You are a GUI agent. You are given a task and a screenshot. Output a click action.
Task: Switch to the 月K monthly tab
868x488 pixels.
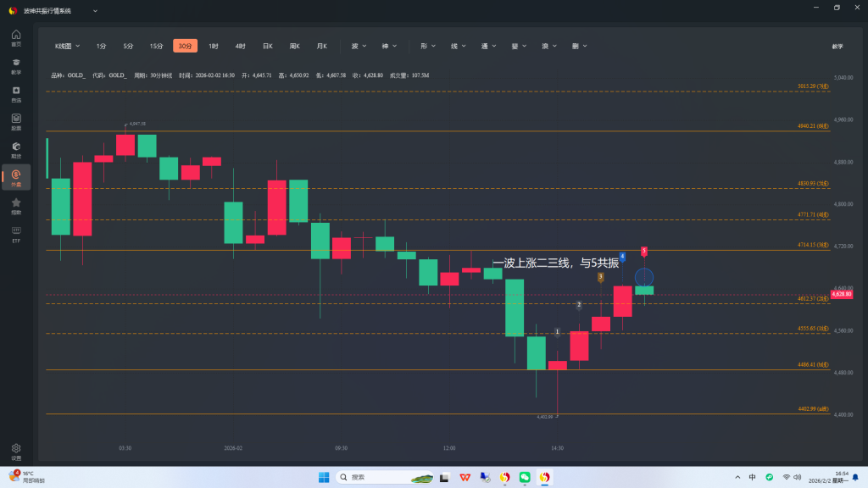point(321,46)
